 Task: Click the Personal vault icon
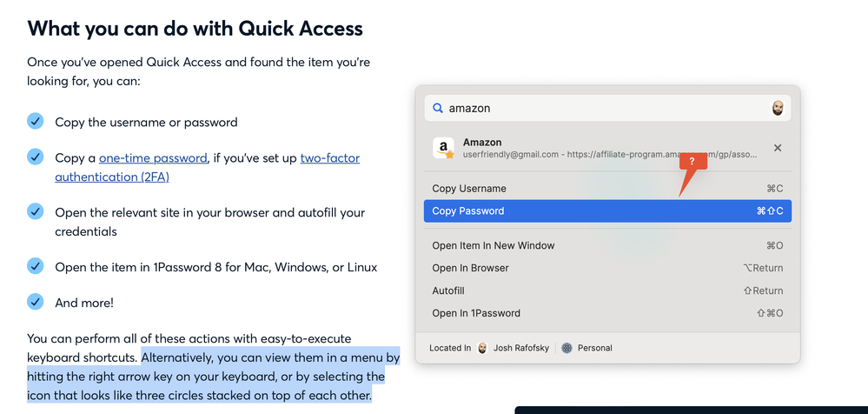click(x=567, y=348)
